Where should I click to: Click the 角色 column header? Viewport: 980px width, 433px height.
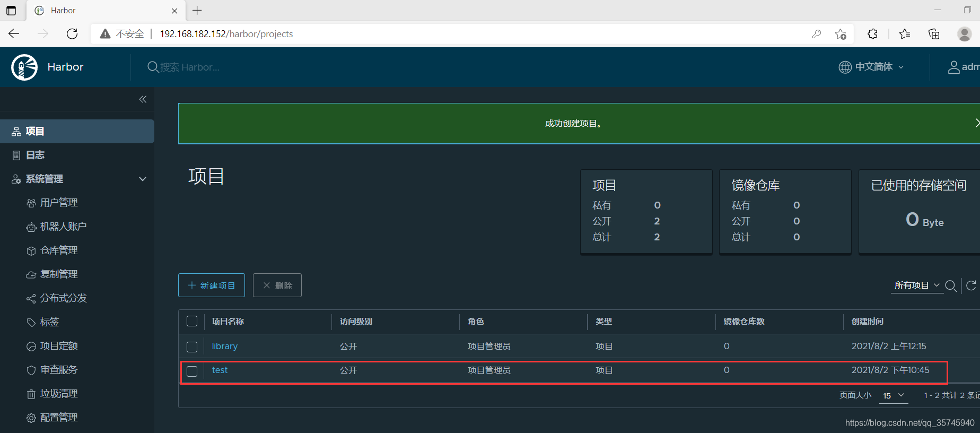click(x=476, y=322)
